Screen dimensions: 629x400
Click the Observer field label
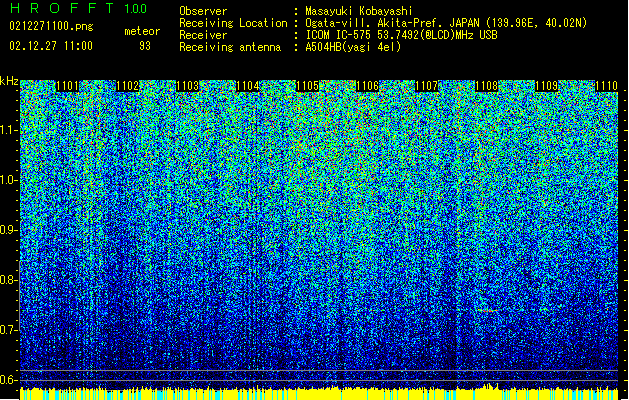(203, 11)
